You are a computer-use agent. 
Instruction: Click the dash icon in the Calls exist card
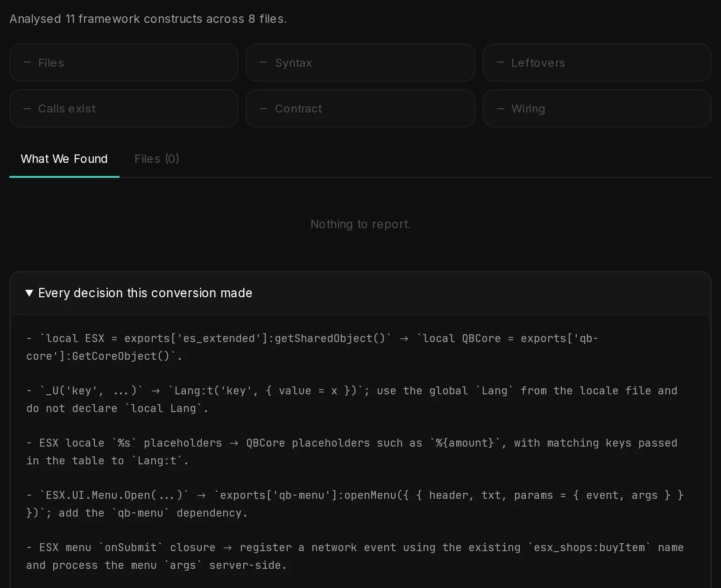pyautogui.click(x=27, y=108)
